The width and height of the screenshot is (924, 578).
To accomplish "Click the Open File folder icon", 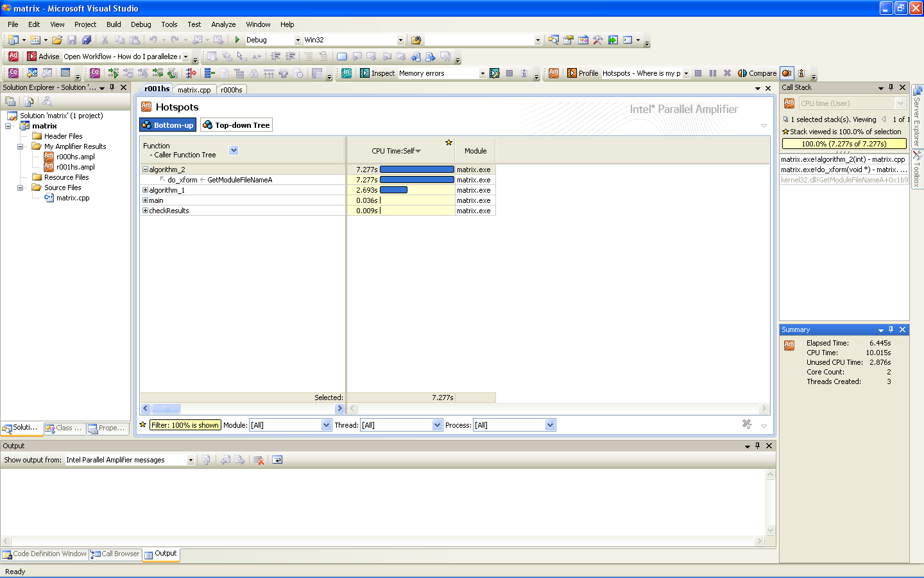I will (57, 40).
